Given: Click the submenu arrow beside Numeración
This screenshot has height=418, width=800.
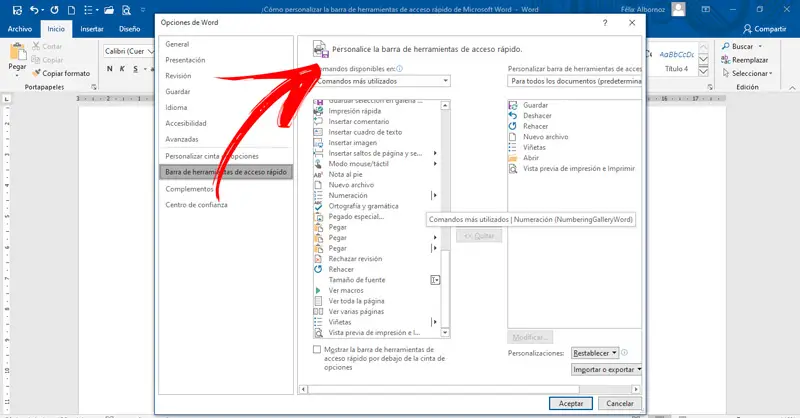Looking at the screenshot, I should 434,195.
